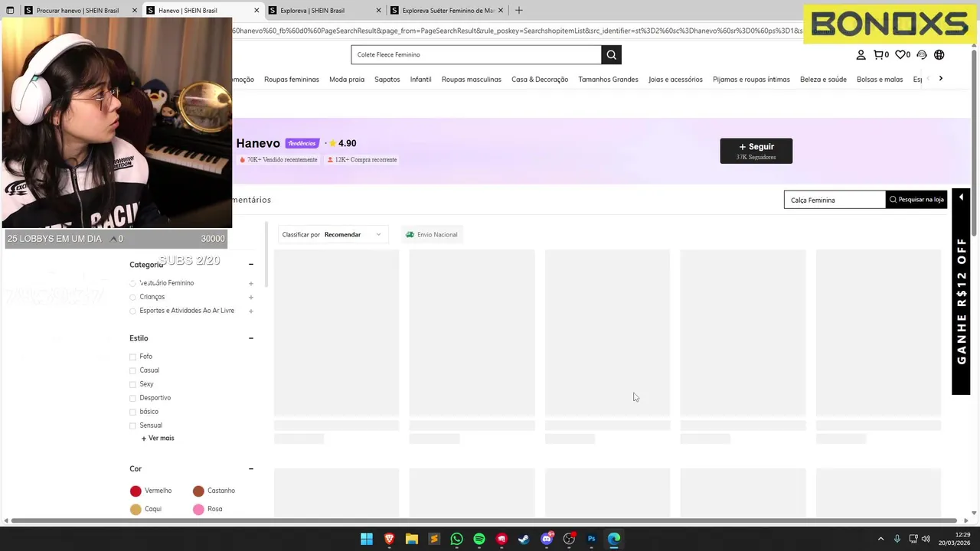
Task: Expand Esportes e Atividades subcategories
Action: [x=251, y=311]
